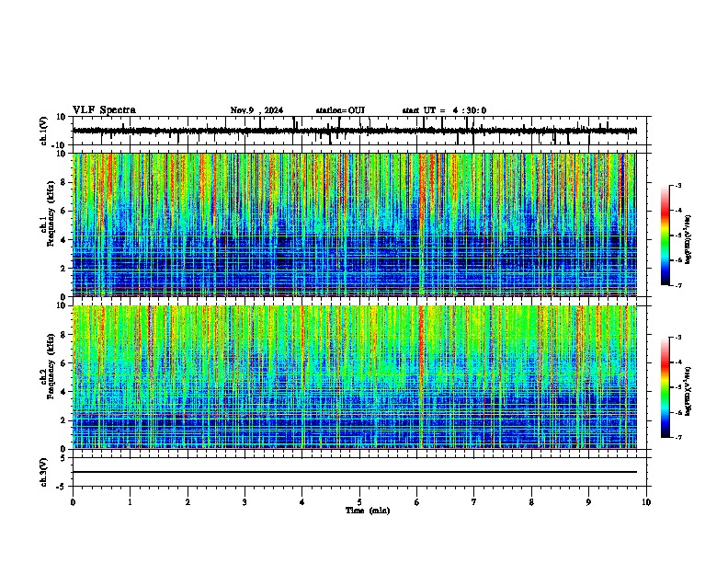This screenshot has height=563, width=728.
Task: Click the "2" tick on the time axis
Action: coord(188,502)
